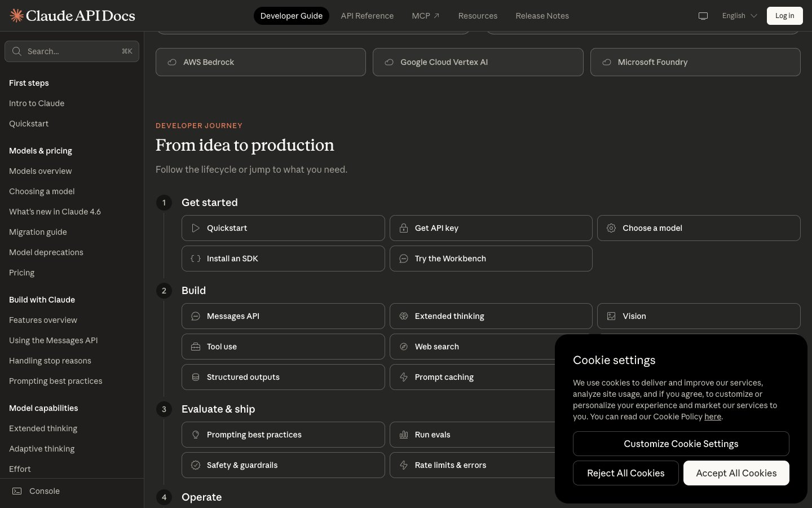Screen dimensions: 812x508
Task: Click the gear icon on Choose a model
Action: [611, 228]
